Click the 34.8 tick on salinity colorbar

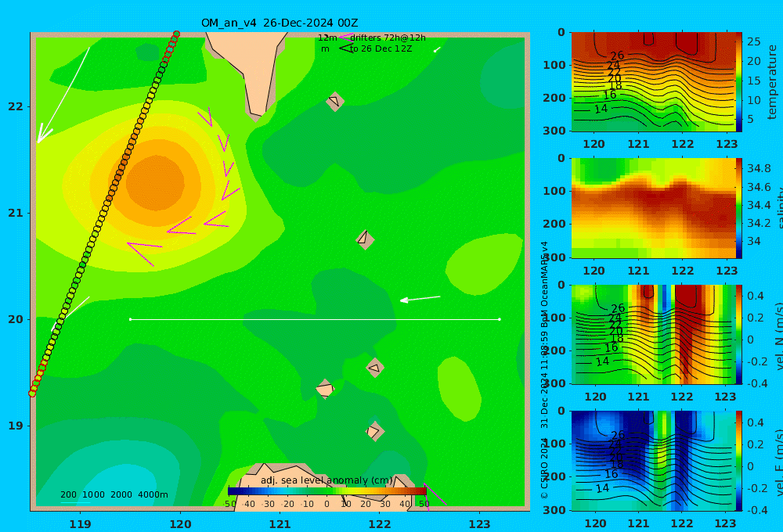[x=759, y=168]
